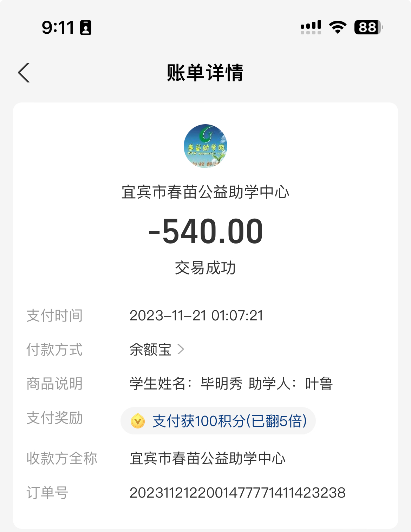Tap the merchant name 宜宾市春苗公益助学中心 below the logo
The height and width of the screenshot is (532, 411).
(x=205, y=192)
